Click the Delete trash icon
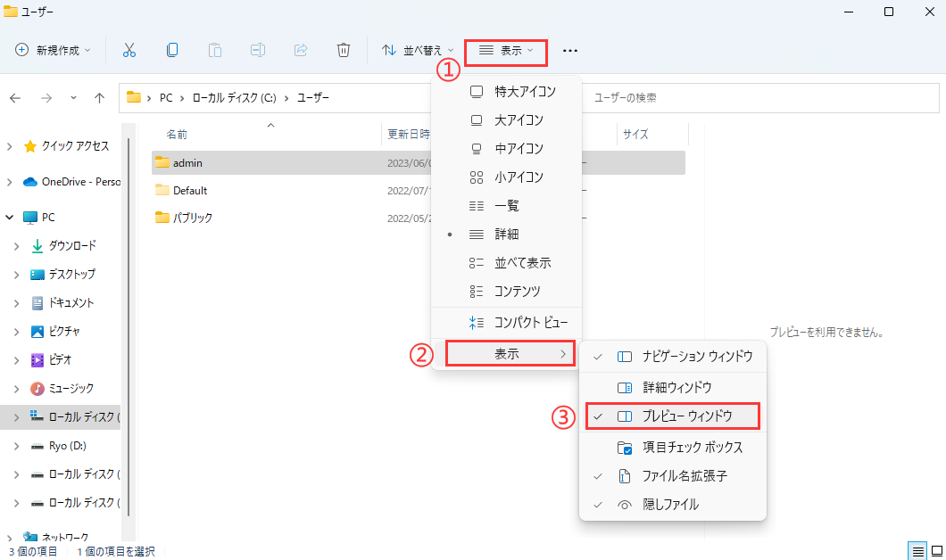The height and width of the screenshot is (560, 946). point(344,50)
